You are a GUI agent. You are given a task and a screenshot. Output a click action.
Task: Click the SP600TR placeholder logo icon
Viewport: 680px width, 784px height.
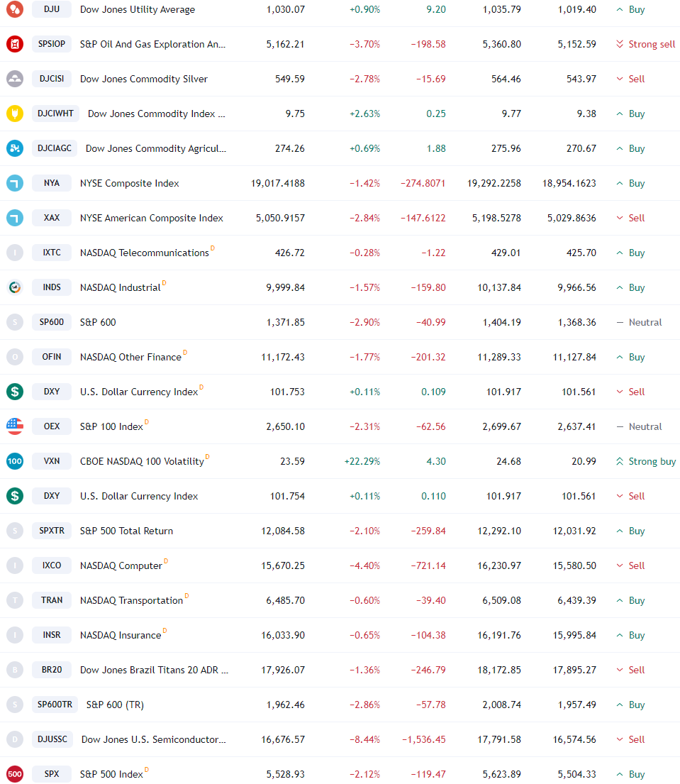point(15,705)
